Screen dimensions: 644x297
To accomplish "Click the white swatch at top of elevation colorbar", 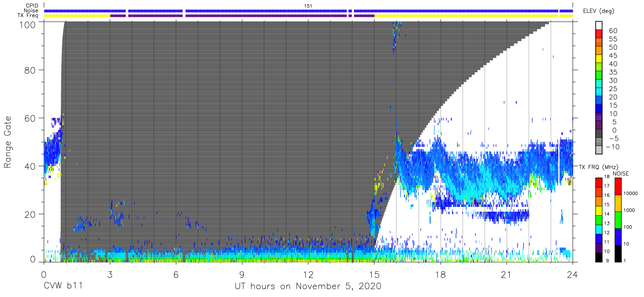I will point(599,24).
